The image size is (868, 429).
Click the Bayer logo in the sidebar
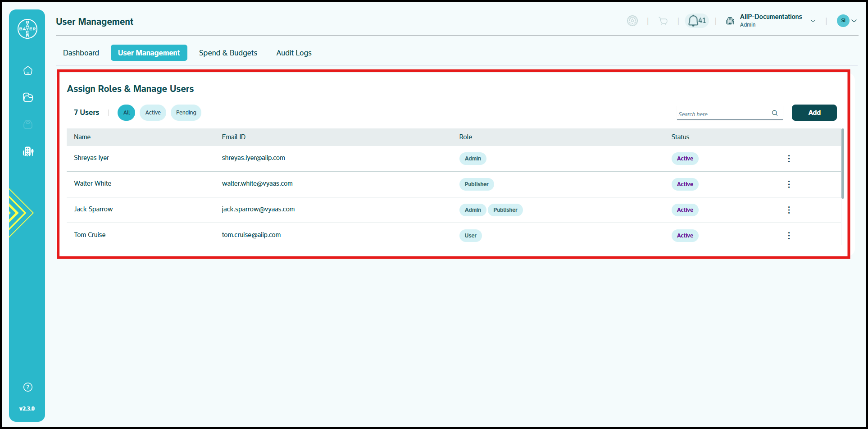pyautogui.click(x=27, y=29)
